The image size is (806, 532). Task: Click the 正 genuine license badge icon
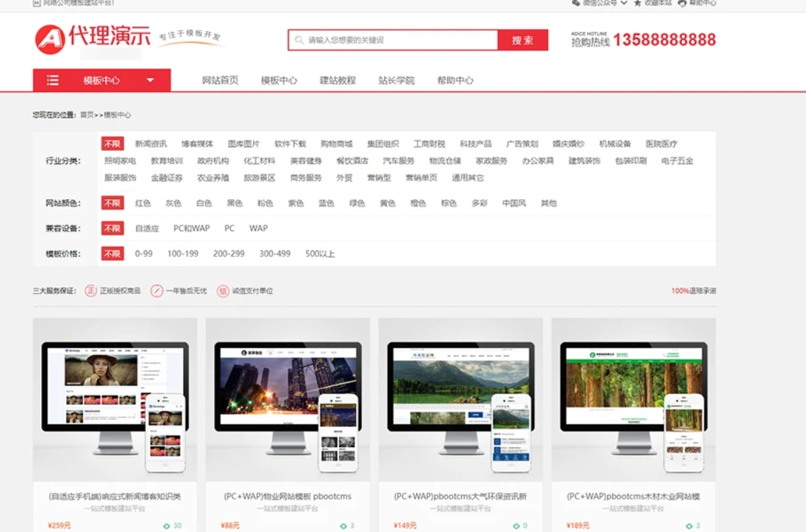pos(91,290)
